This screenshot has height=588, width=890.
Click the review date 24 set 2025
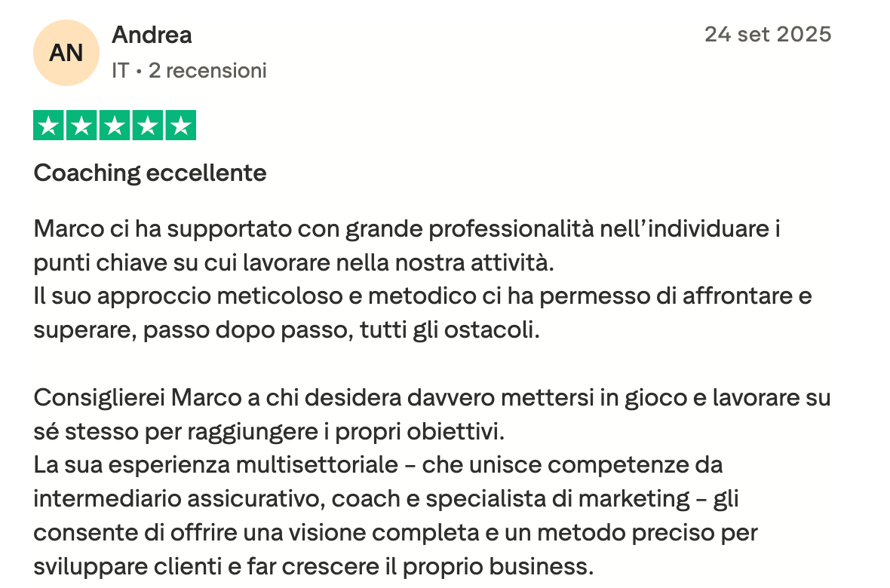[768, 35]
